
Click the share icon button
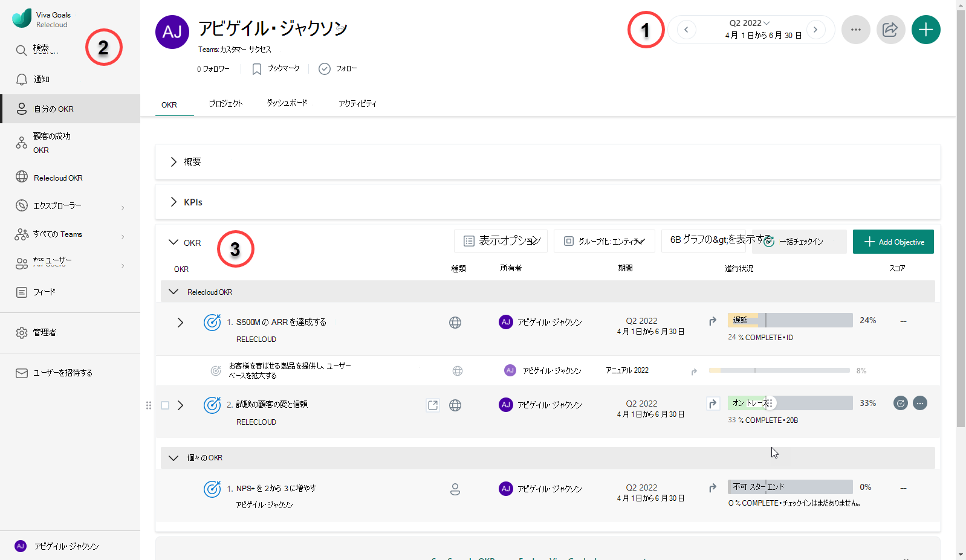(890, 30)
